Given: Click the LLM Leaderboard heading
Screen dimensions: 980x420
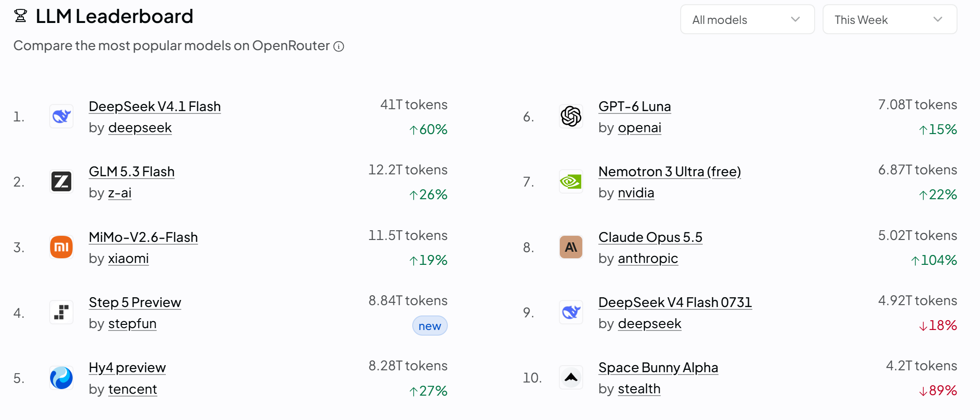Looking at the screenshot, I should click(x=114, y=16).
